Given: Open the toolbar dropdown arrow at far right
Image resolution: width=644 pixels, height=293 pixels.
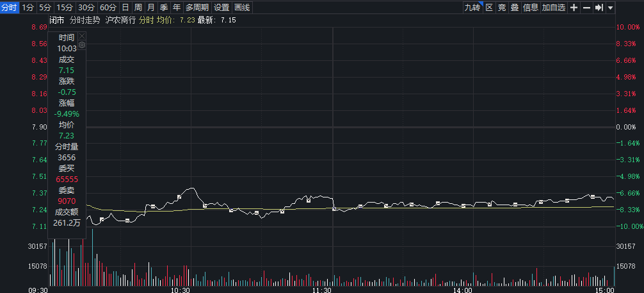Looking at the screenshot, I should pyautogui.click(x=610, y=8).
